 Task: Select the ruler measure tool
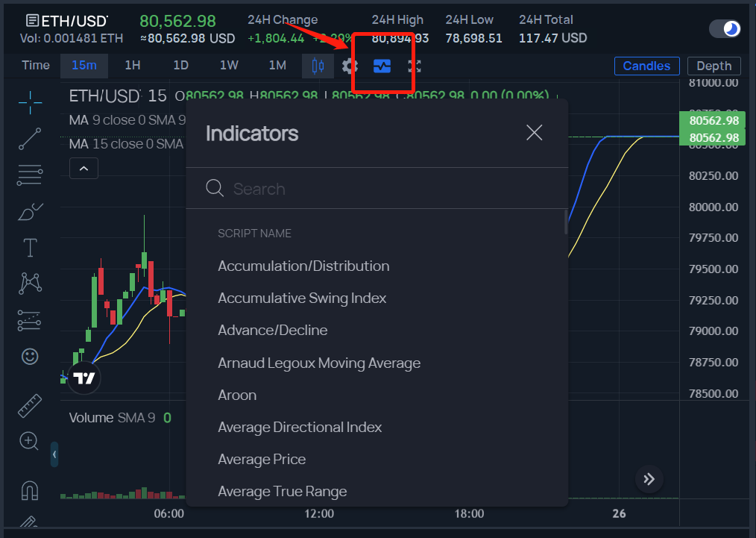[x=30, y=405]
